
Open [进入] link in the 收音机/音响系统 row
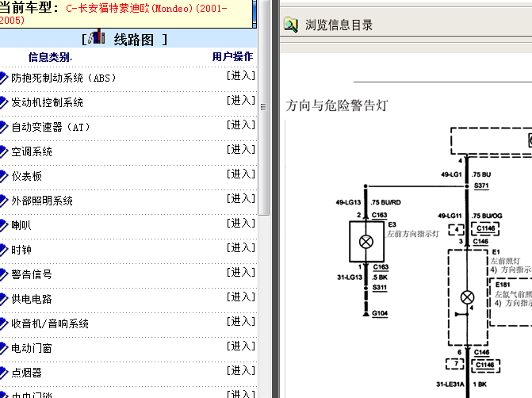point(241,321)
